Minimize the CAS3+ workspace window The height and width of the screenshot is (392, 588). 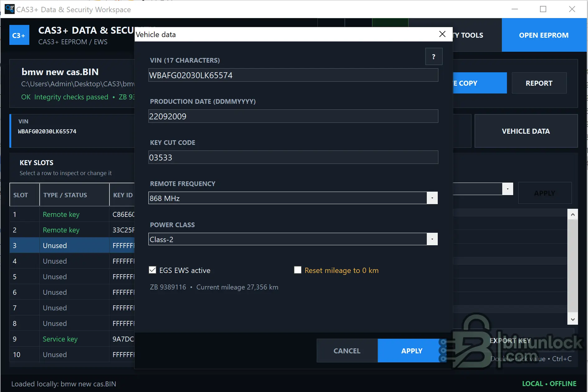coord(515,9)
